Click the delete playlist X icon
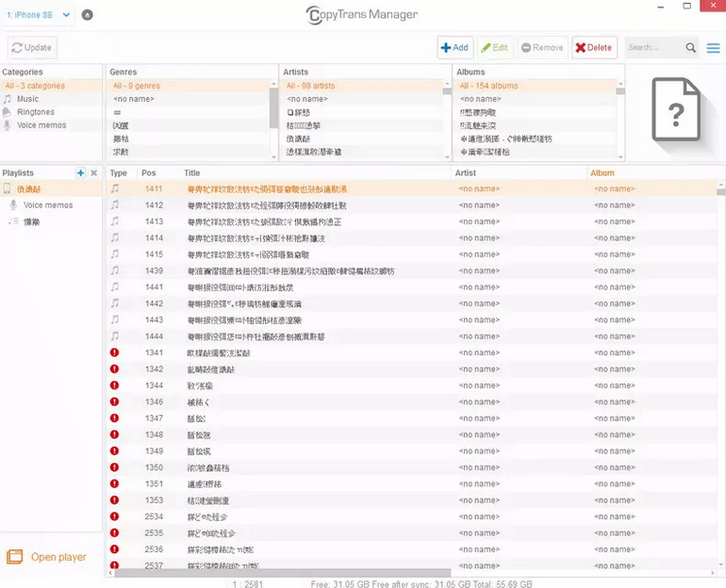The height and width of the screenshot is (588, 726). click(94, 173)
